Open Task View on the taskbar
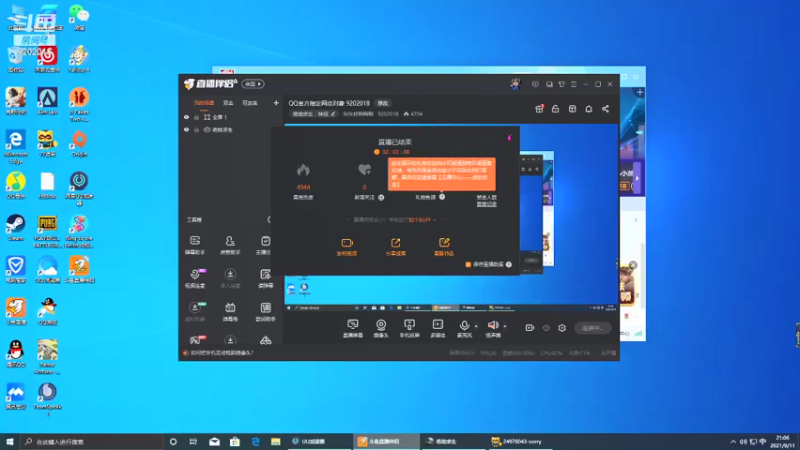Screen dimensions: 800x450 [193, 441]
